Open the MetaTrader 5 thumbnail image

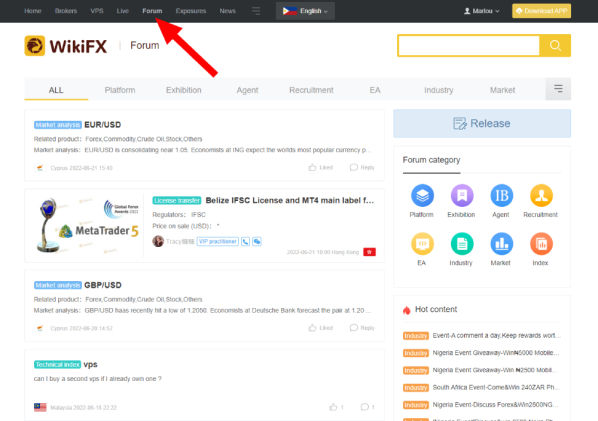87,225
